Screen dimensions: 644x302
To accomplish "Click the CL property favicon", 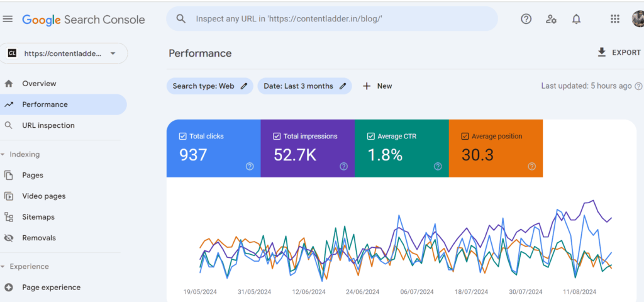I will (x=13, y=53).
